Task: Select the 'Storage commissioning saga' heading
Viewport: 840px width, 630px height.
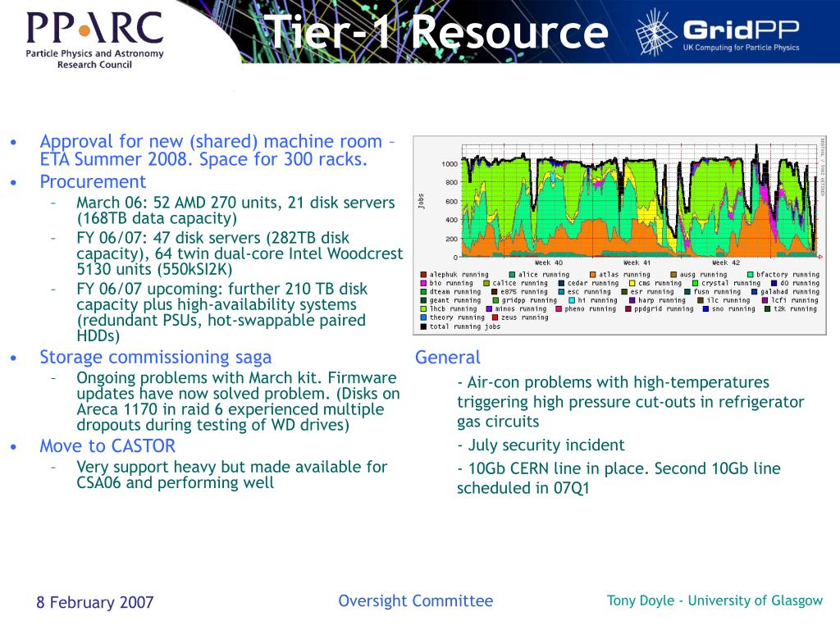Action: (155, 358)
